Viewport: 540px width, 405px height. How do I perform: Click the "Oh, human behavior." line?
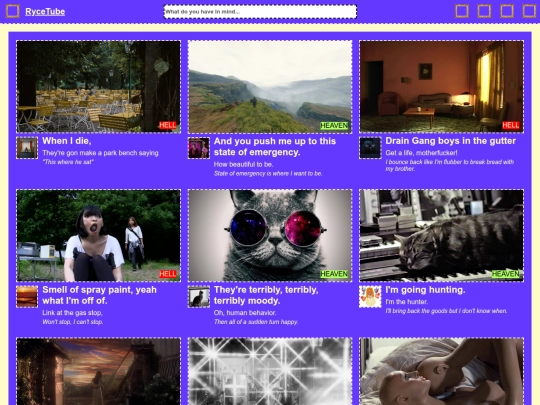[245, 313]
